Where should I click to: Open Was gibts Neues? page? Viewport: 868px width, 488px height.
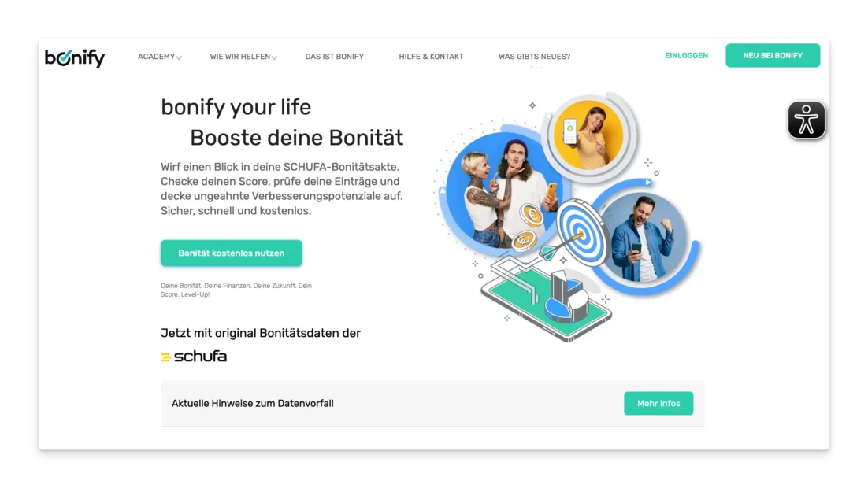click(534, 57)
